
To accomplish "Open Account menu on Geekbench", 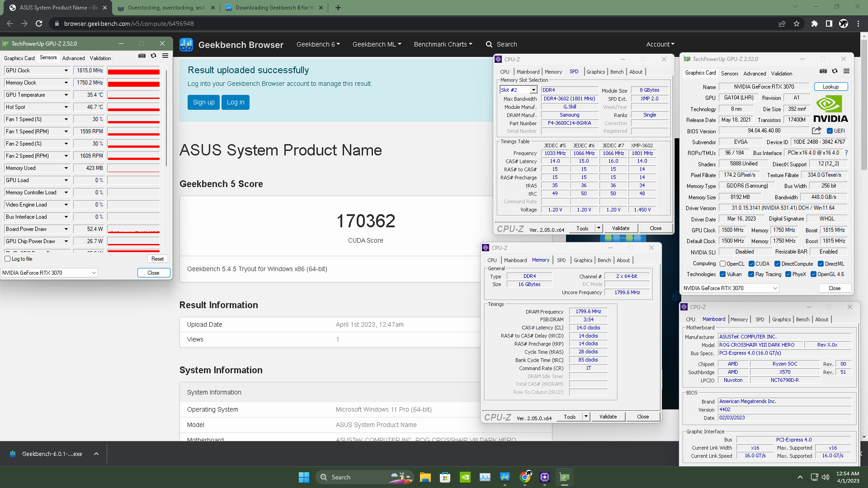I will pos(660,44).
